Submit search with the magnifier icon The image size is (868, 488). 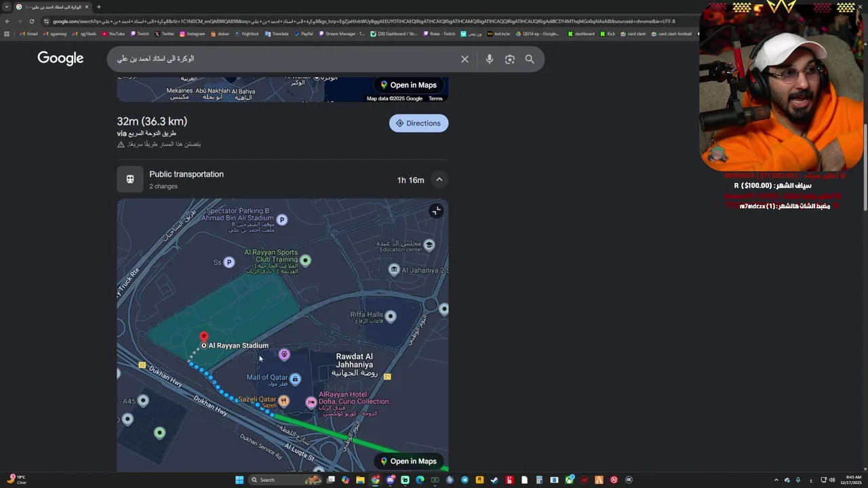530,60
